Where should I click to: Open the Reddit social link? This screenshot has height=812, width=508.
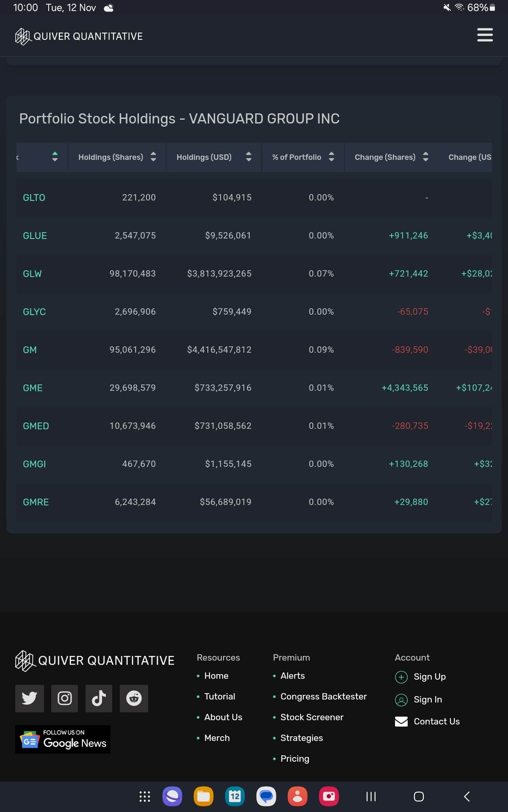(x=134, y=698)
